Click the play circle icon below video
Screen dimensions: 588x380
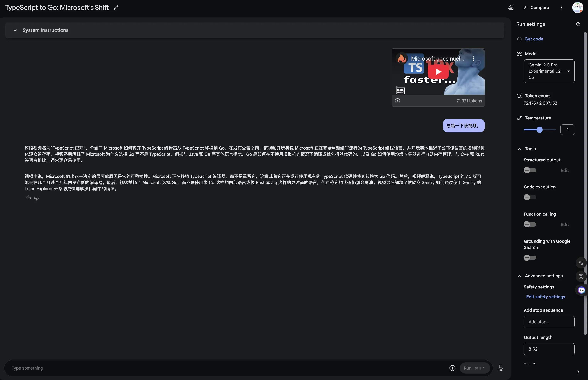point(397,101)
